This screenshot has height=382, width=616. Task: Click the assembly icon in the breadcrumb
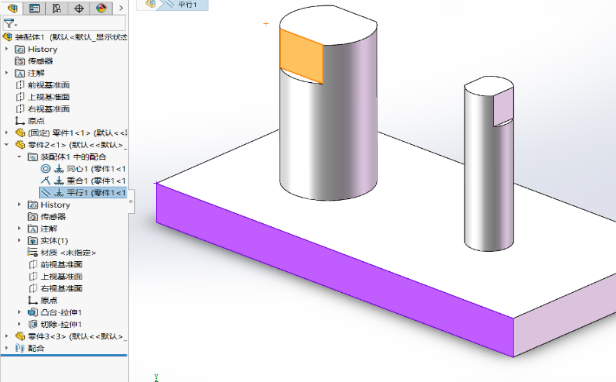point(150,4)
